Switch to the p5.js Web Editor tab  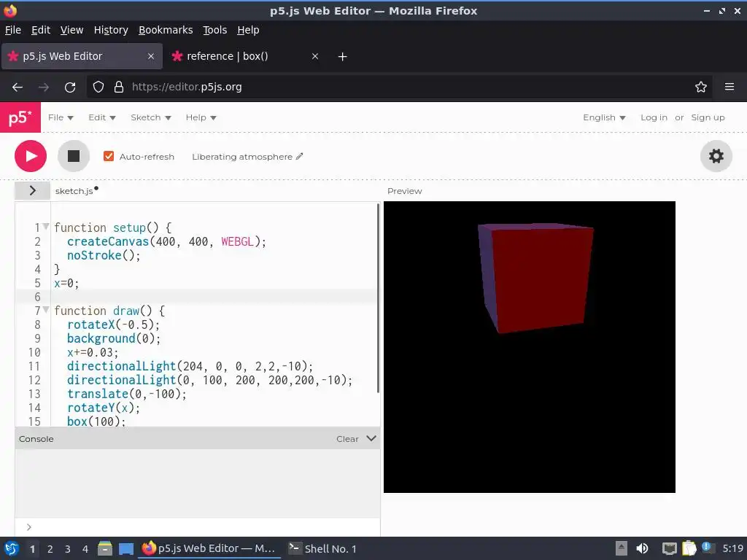point(82,56)
